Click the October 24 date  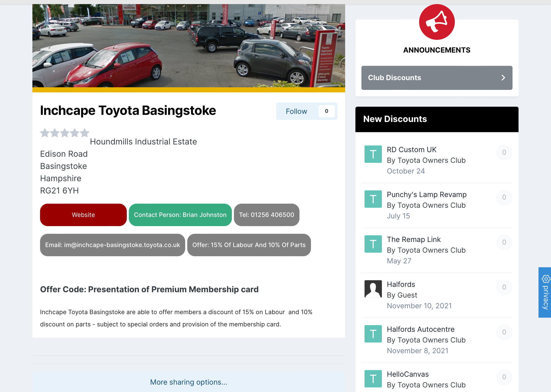click(x=406, y=171)
